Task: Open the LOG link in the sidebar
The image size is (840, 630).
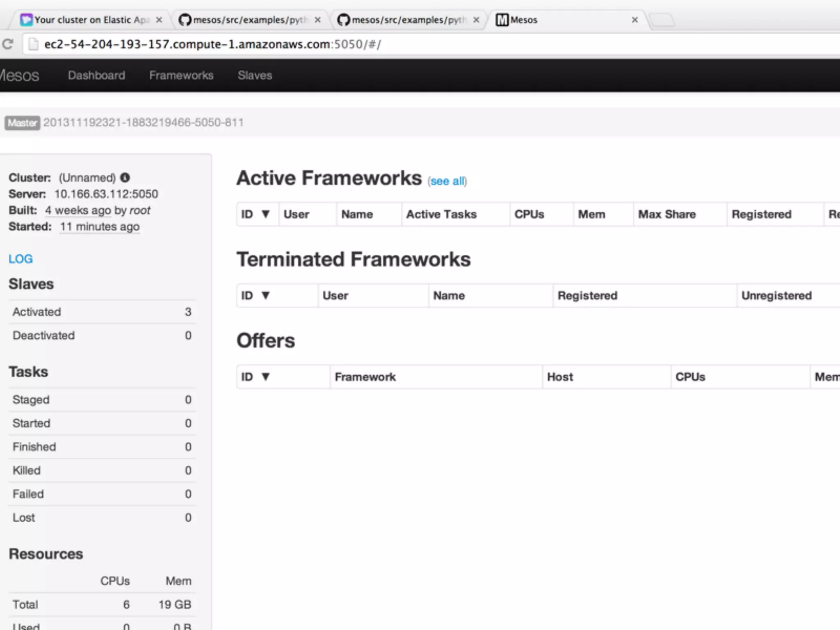Action: tap(21, 259)
